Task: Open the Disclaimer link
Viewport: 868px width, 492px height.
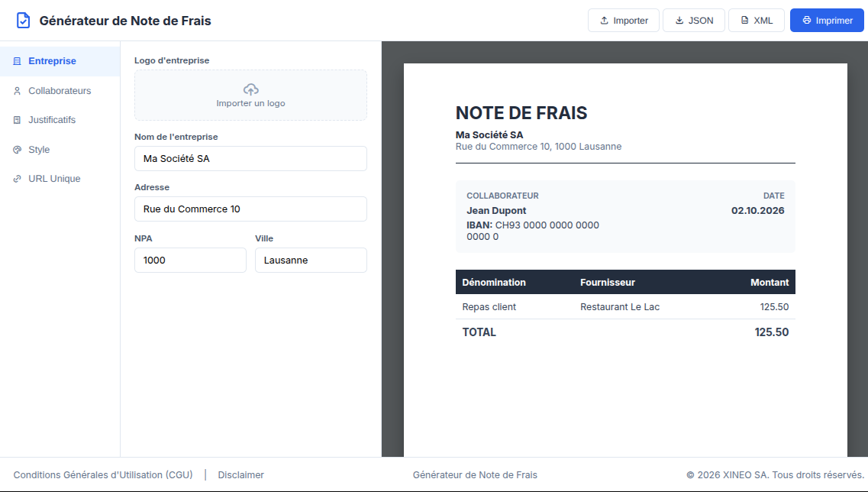Action: pos(240,475)
